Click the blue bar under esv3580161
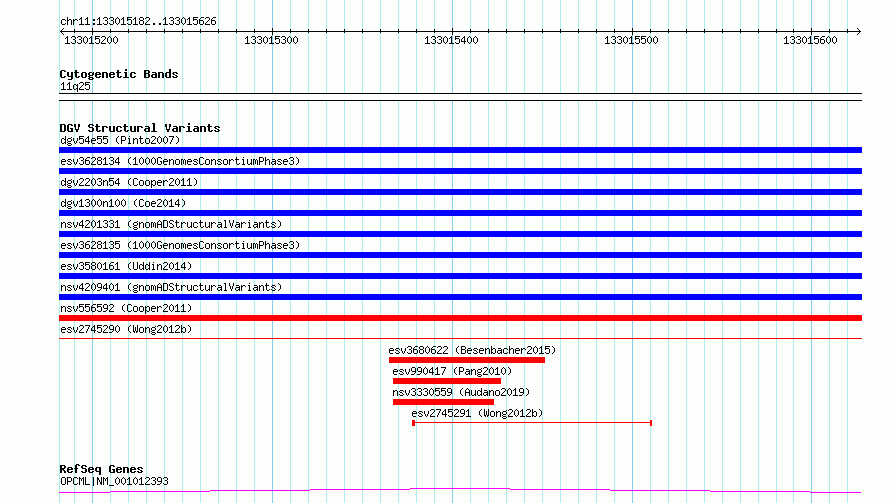Viewport: 890px width, 503px height. (460, 276)
